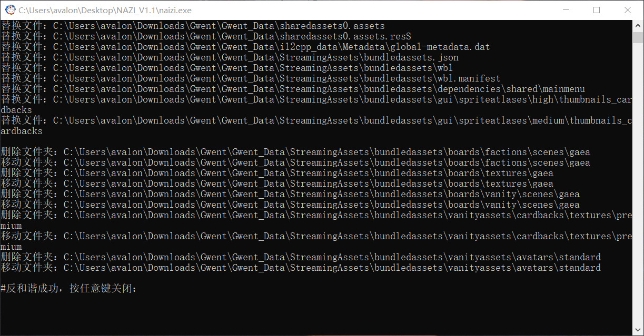The image size is (644, 336).
Task: Click the vertical scrollbar thumb
Action: coord(638,38)
